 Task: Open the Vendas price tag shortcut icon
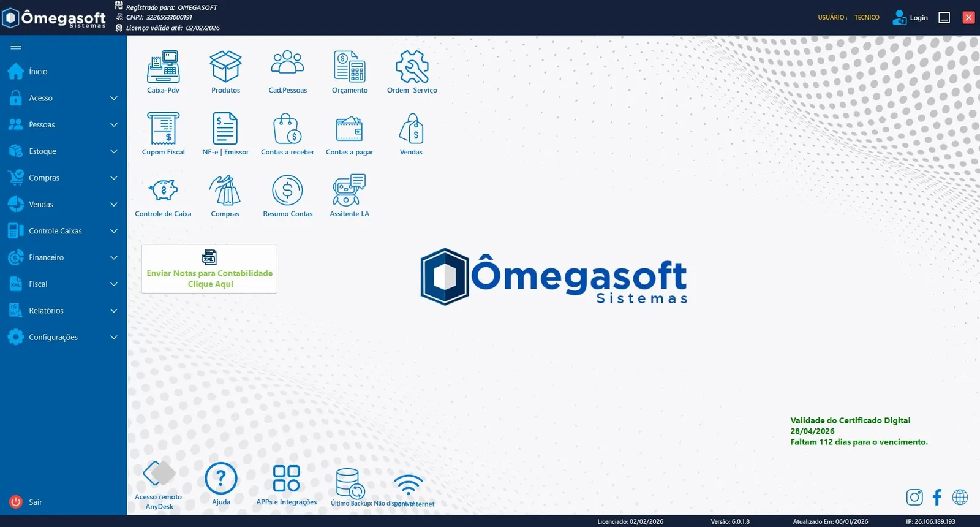pyautogui.click(x=411, y=128)
